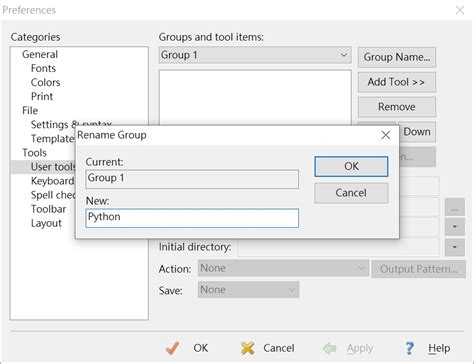Select Toolbar category
The image size is (474, 364).
(x=48, y=209)
